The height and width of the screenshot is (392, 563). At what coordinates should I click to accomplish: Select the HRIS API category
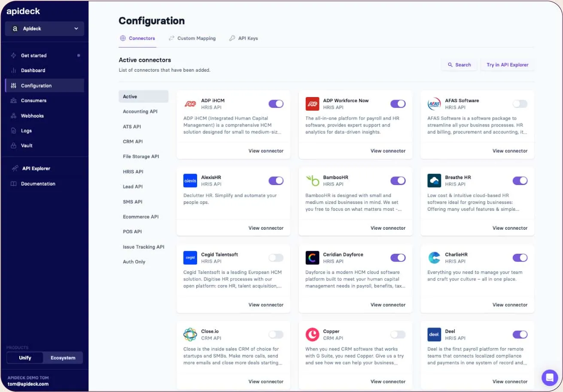pyautogui.click(x=133, y=172)
